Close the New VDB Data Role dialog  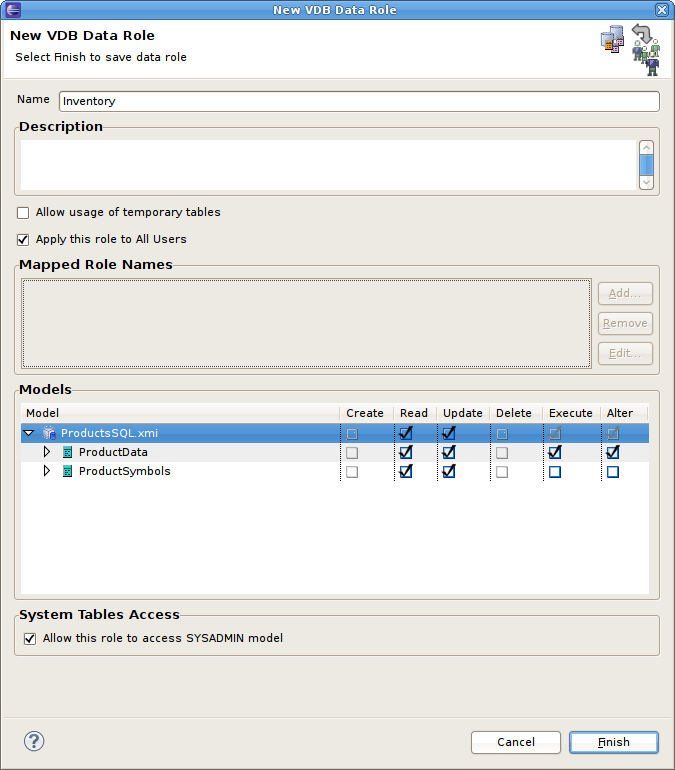[x=662, y=10]
